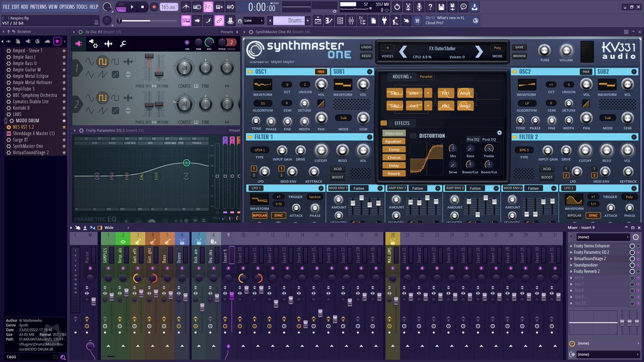Click the chat bubble icon in toolbar

(464, 7)
